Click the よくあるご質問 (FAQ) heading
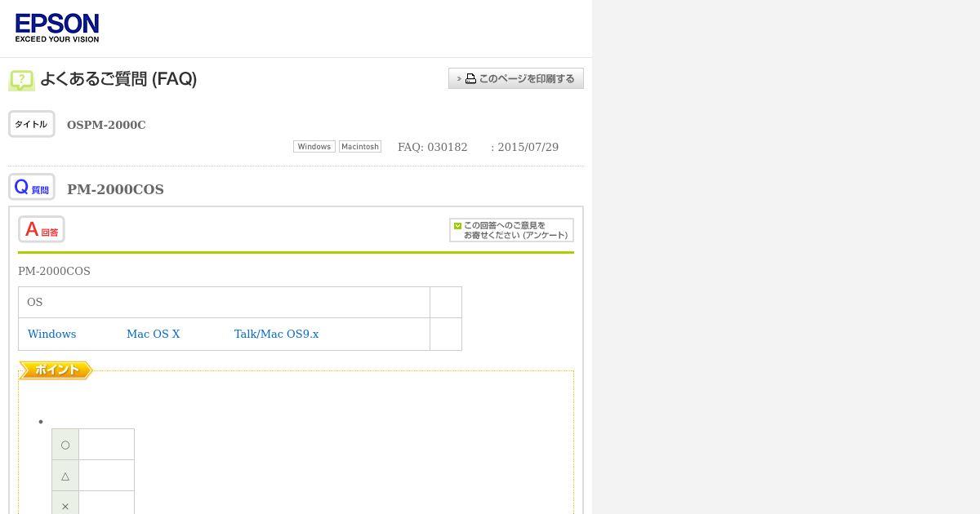 (118, 79)
